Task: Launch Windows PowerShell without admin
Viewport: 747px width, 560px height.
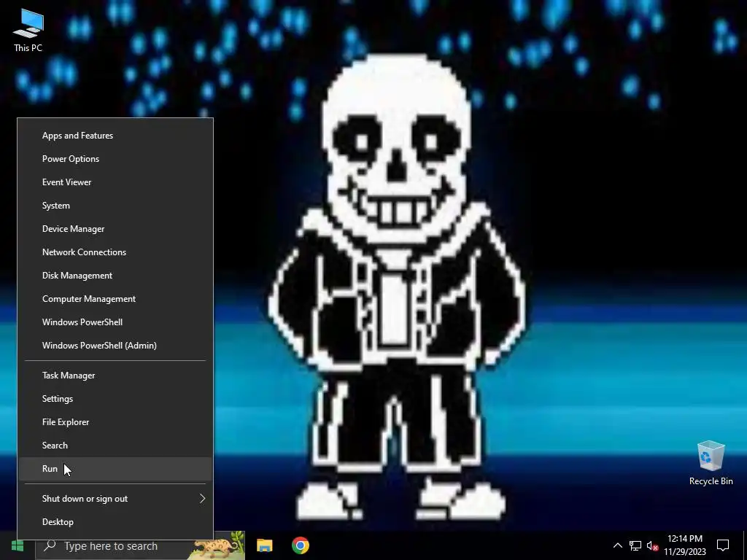Action: click(115, 322)
